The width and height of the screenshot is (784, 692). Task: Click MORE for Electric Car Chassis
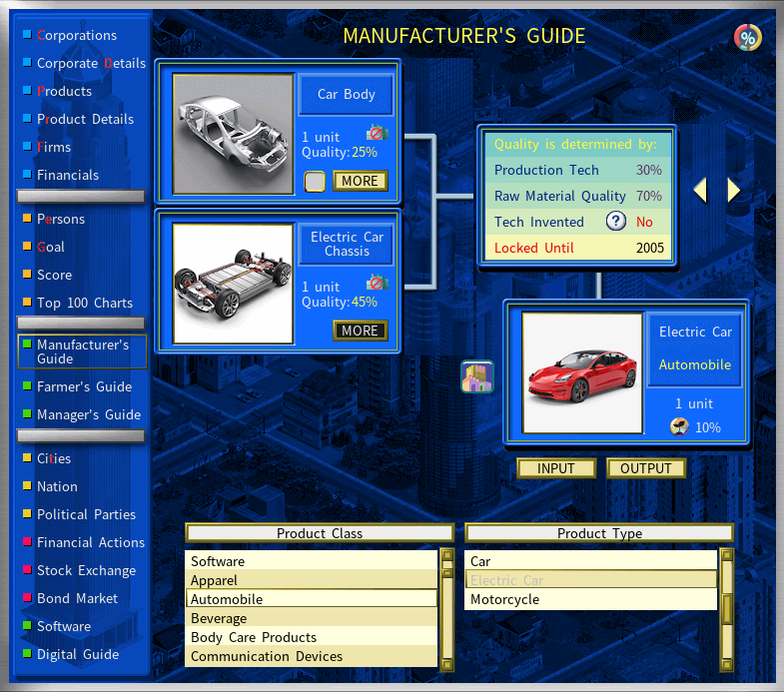point(360,331)
